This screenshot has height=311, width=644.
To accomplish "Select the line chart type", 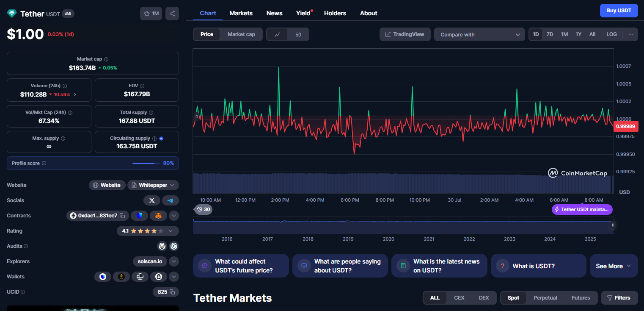I will point(277,34).
